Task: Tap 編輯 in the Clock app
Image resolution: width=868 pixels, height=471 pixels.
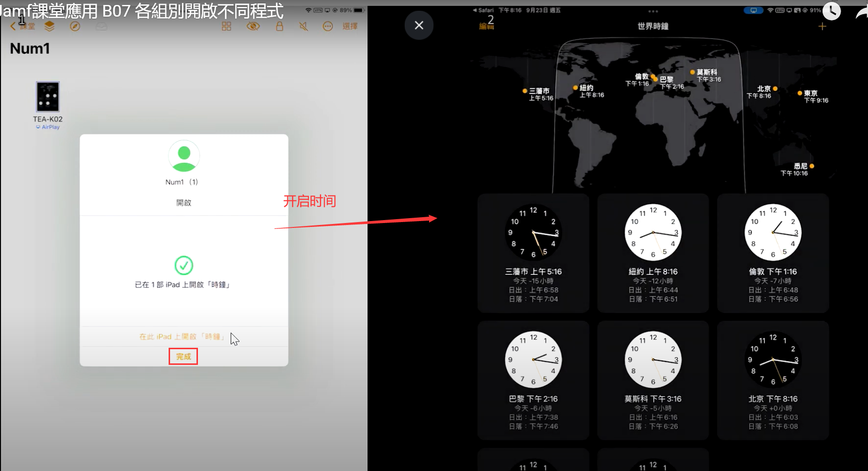Action: click(x=486, y=26)
